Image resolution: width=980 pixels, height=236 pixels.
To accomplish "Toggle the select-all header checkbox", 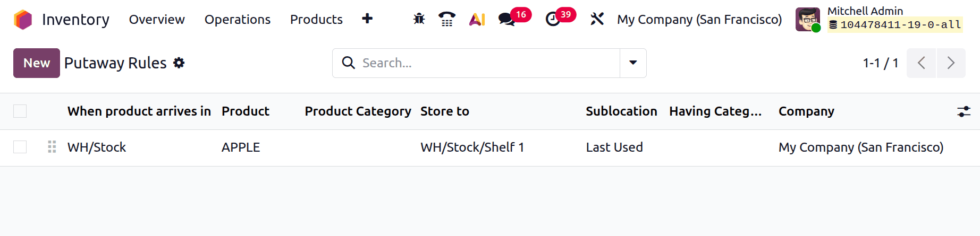I will click(x=20, y=111).
